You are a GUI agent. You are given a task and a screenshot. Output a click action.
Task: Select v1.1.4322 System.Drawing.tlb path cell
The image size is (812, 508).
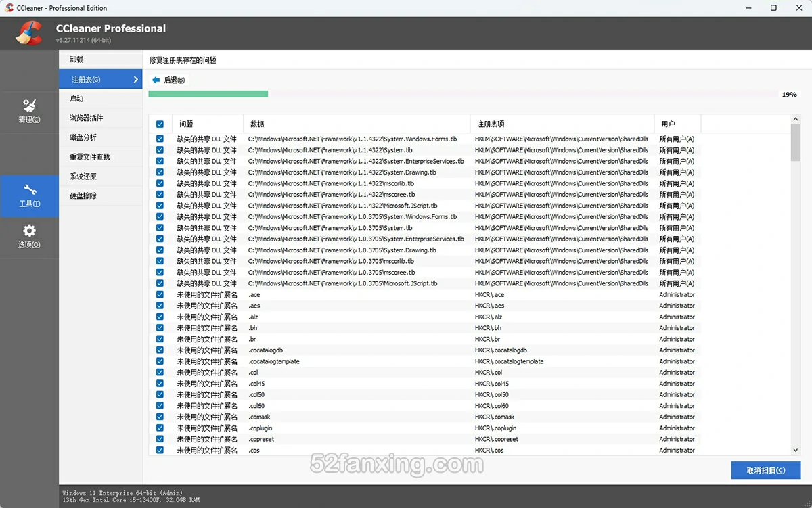[x=342, y=172]
